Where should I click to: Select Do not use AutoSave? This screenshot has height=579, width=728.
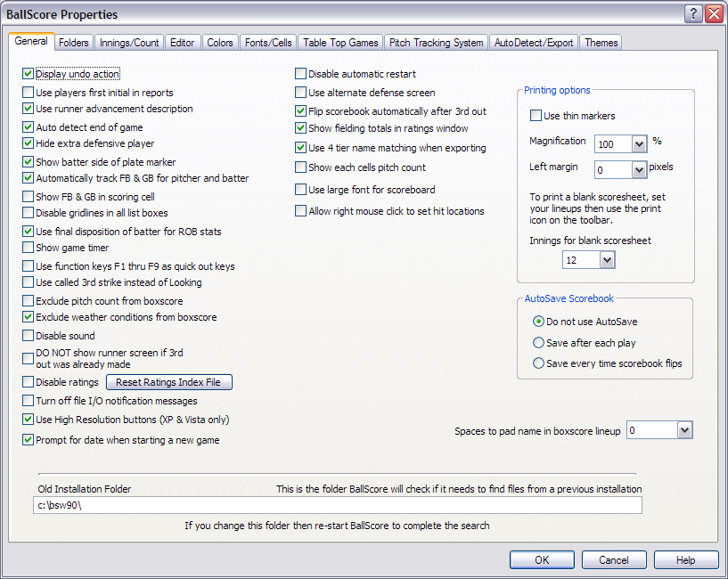point(538,322)
